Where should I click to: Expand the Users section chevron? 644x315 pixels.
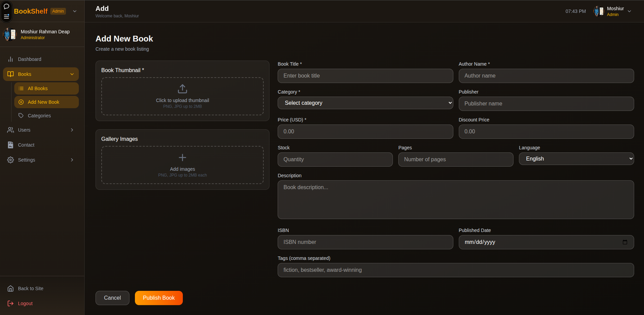72,130
